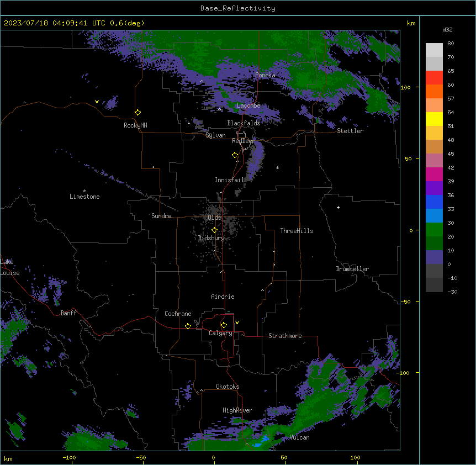Click the km unit label at top right
Viewport: 476px width, 465px height.
(411, 23)
